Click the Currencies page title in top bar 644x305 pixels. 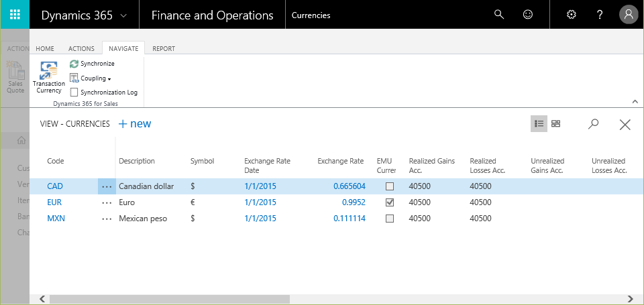(x=311, y=15)
